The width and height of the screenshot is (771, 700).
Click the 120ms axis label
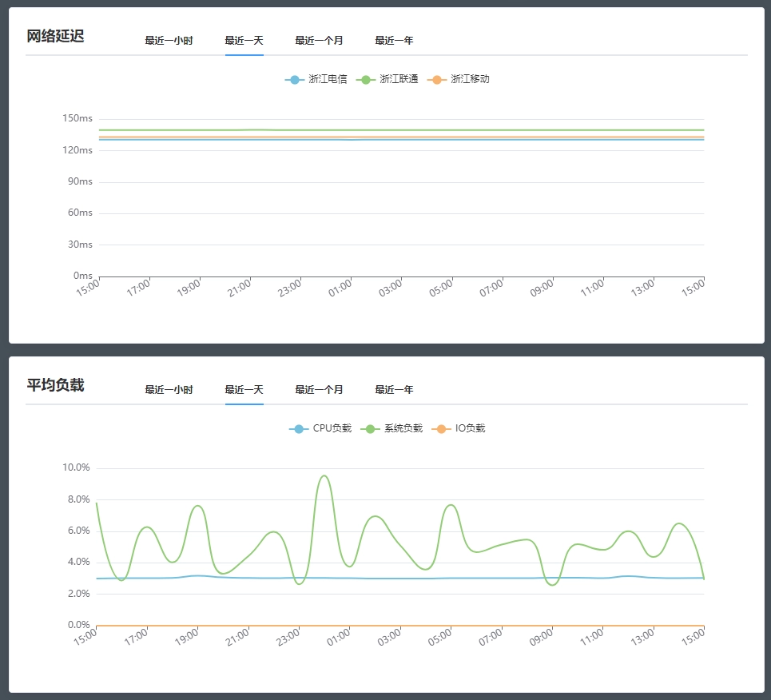77,150
